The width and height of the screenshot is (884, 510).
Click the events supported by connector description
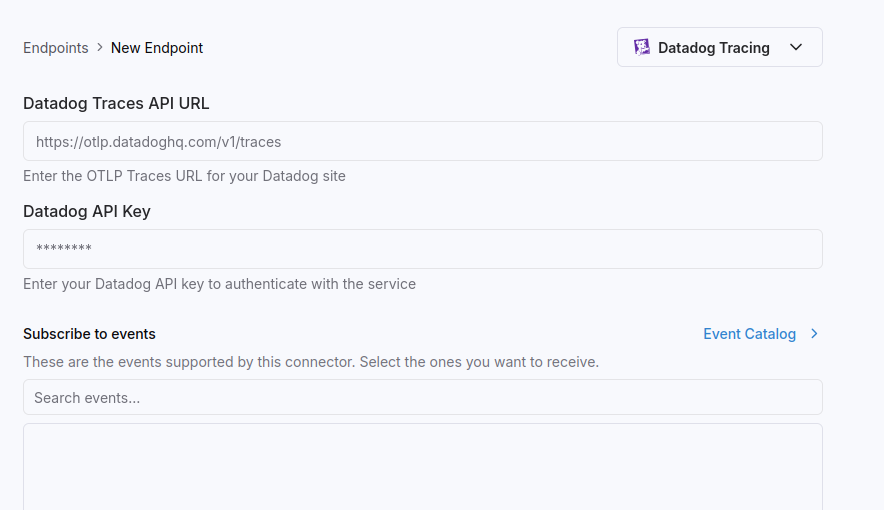(x=311, y=362)
